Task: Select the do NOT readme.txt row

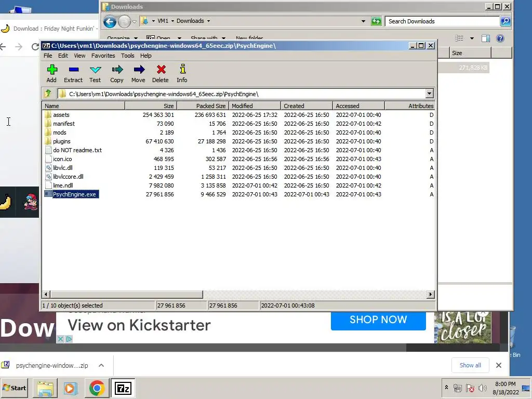Action: click(x=237, y=150)
